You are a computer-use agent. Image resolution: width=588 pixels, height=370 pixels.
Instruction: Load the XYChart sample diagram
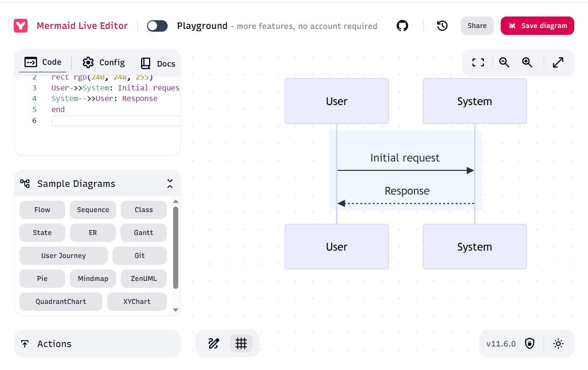pos(137,302)
